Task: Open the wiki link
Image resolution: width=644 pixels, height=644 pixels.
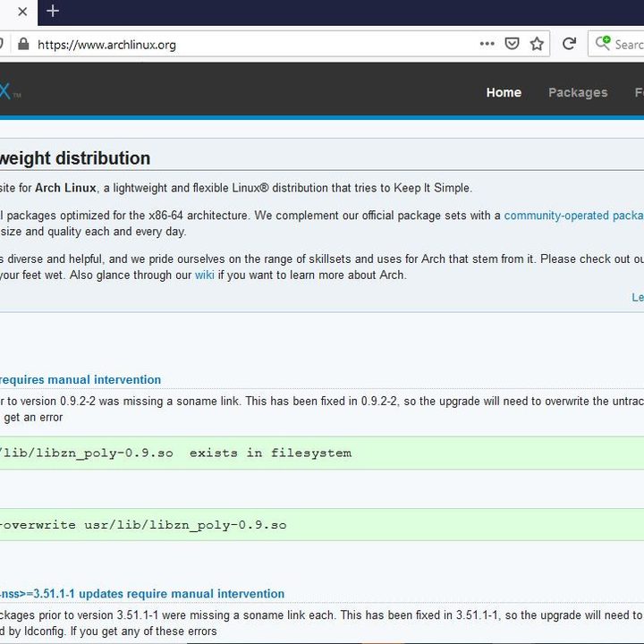Action: pyautogui.click(x=205, y=275)
